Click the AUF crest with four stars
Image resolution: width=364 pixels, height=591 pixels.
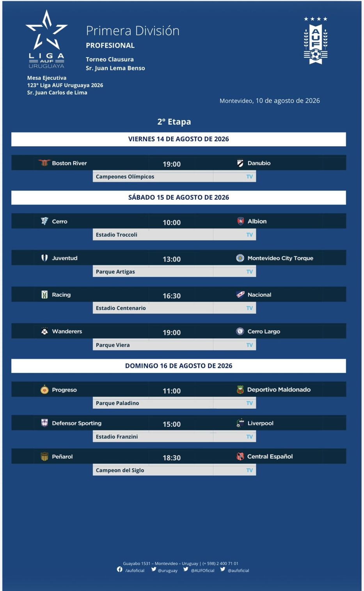316,40
